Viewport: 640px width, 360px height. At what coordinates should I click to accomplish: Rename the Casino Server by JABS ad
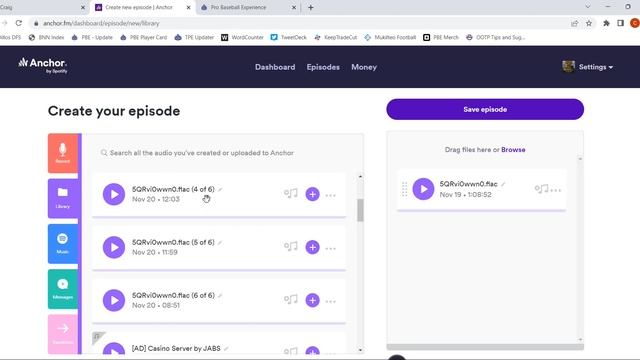[x=226, y=349]
